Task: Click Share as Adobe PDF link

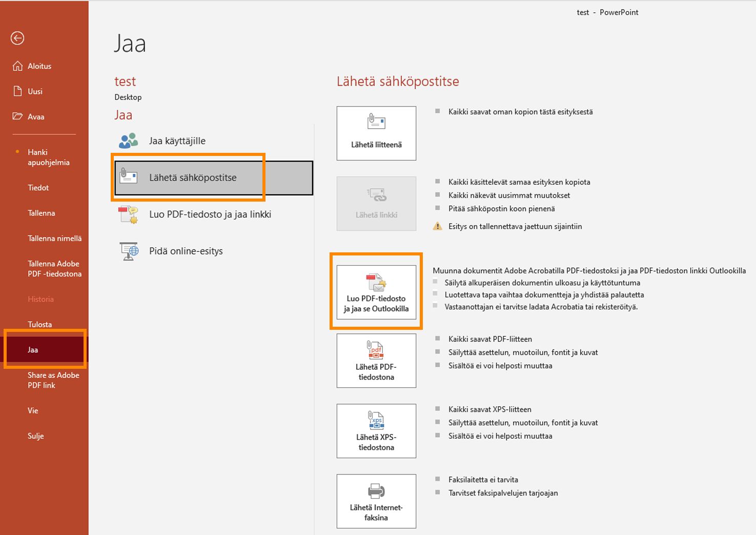Action: (53, 380)
